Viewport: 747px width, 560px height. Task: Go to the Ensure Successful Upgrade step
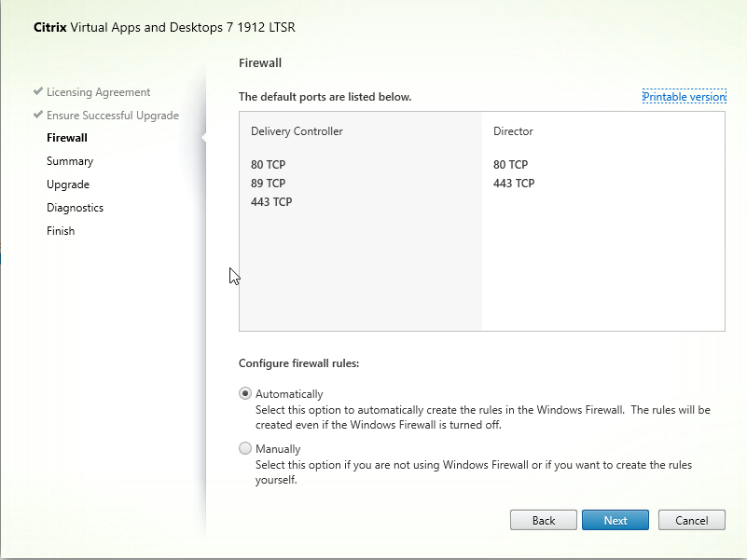tap(113, 116)
